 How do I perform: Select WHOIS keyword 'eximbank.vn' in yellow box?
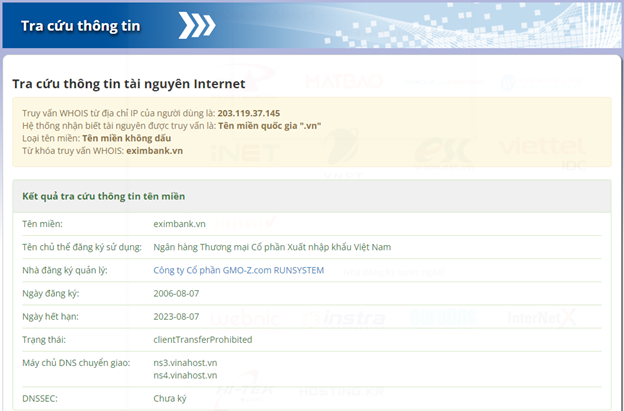[154, 151]
